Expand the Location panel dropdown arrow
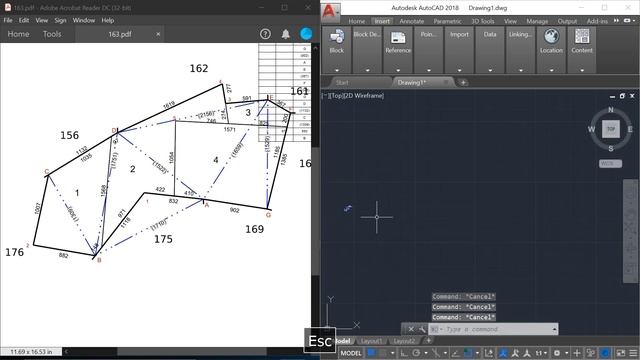 pos(551,70)
